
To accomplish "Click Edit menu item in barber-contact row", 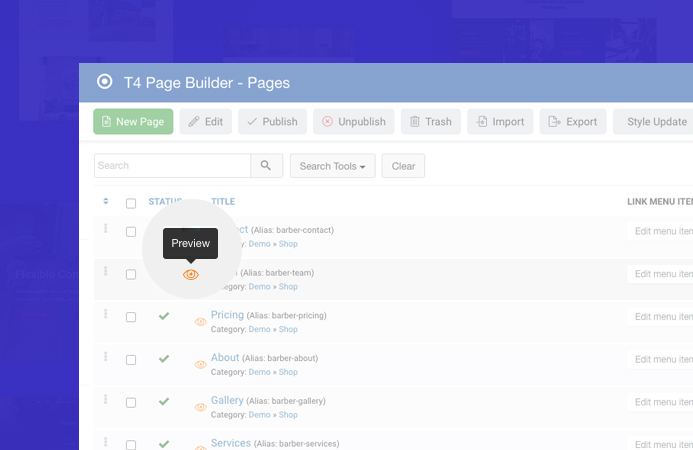I will coord(660,231).
